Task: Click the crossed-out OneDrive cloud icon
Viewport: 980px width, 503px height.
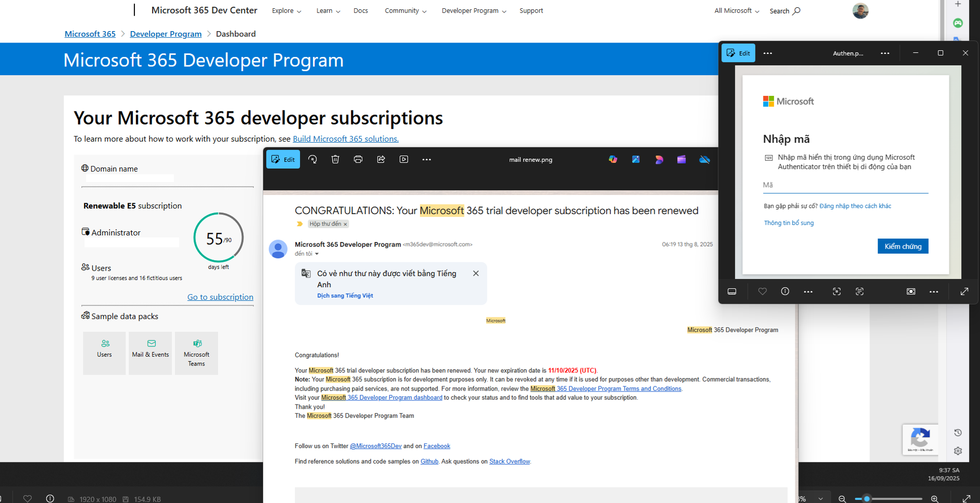Action: [x=704, y=159]
